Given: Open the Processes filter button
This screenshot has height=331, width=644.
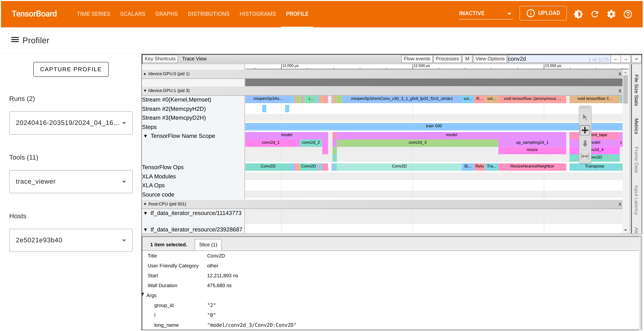Looking at the screenshot, I should [x=447, y=59].
